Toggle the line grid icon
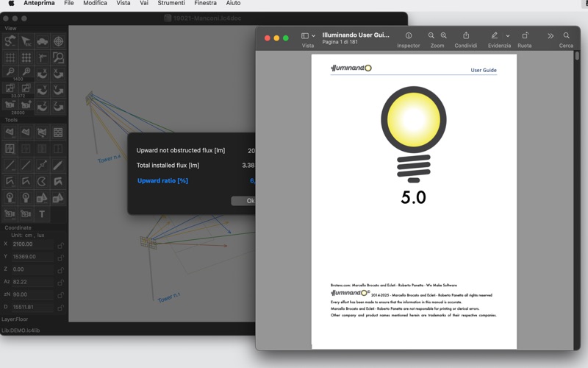This screenshot has height=368, width=588. point(10,57)
